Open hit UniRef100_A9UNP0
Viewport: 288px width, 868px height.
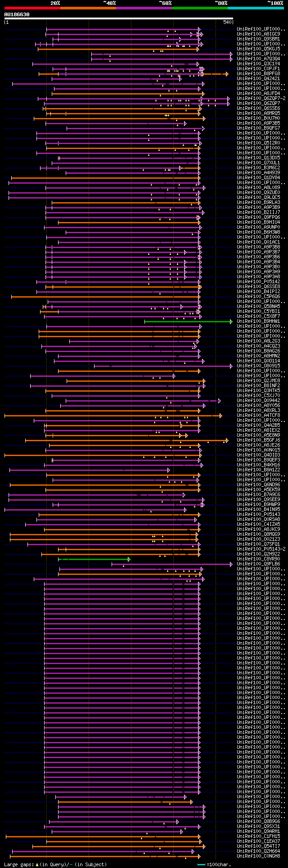coord(258,227)
